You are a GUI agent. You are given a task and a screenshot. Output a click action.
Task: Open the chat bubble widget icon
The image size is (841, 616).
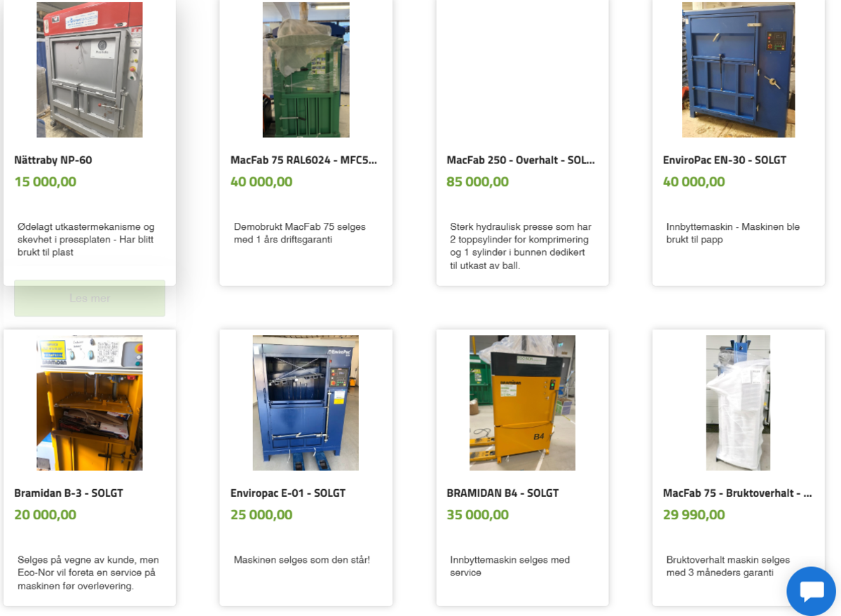click(x=812, y=591)
